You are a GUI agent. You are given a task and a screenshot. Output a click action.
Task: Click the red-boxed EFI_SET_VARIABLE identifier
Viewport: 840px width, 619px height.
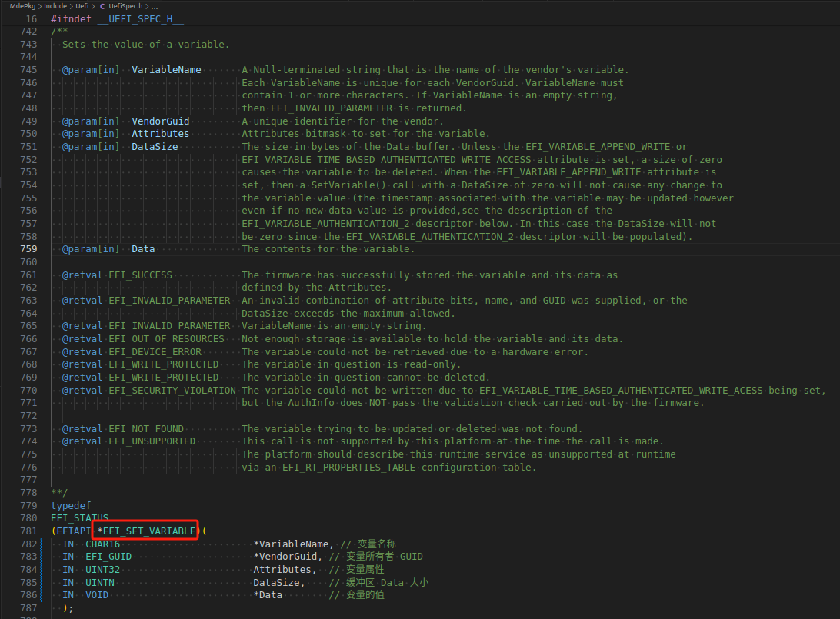(x=145, y=531)
